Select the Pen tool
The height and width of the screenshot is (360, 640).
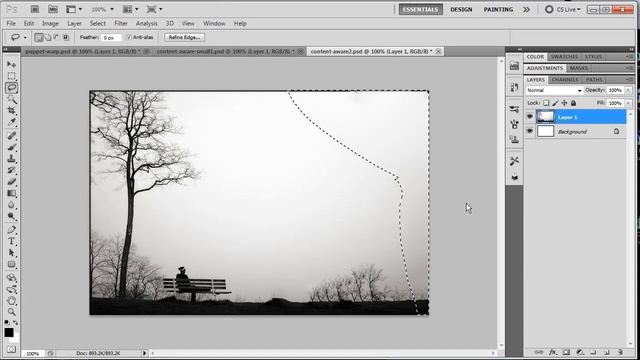click(11, 230)
